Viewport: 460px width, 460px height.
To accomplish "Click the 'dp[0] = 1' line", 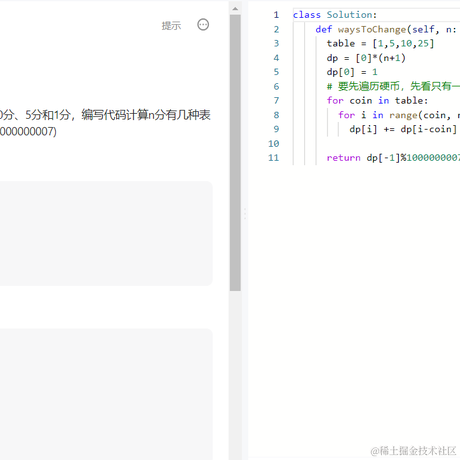I will coord(352,72).
